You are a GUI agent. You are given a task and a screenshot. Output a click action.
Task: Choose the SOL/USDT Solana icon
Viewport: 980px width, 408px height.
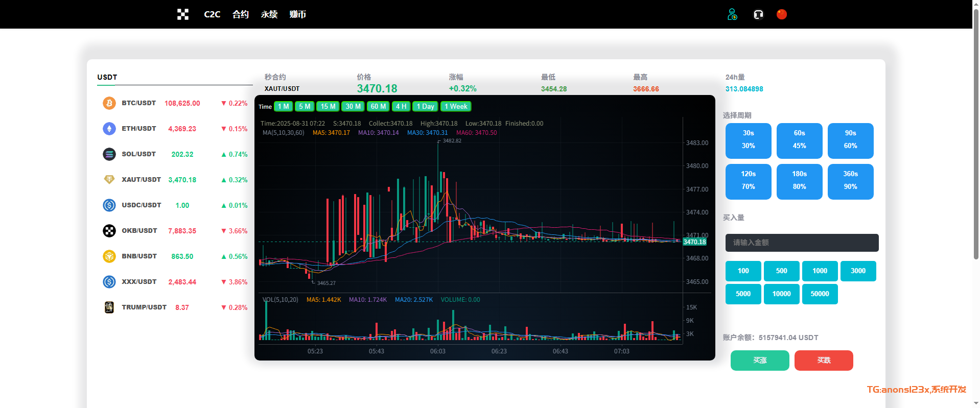coord(109,154)
